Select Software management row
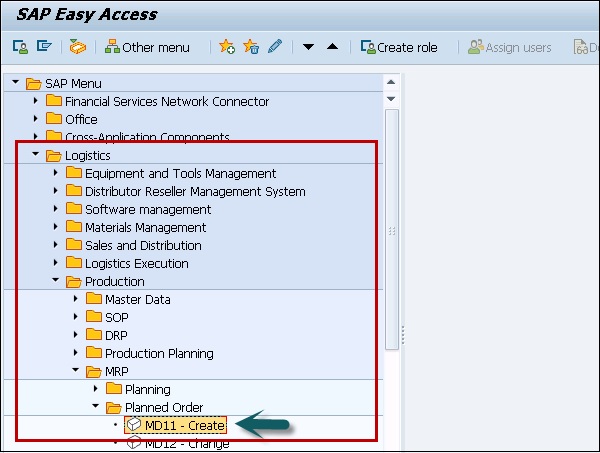This screenshot has height=453, width=600. click(193, 209)
